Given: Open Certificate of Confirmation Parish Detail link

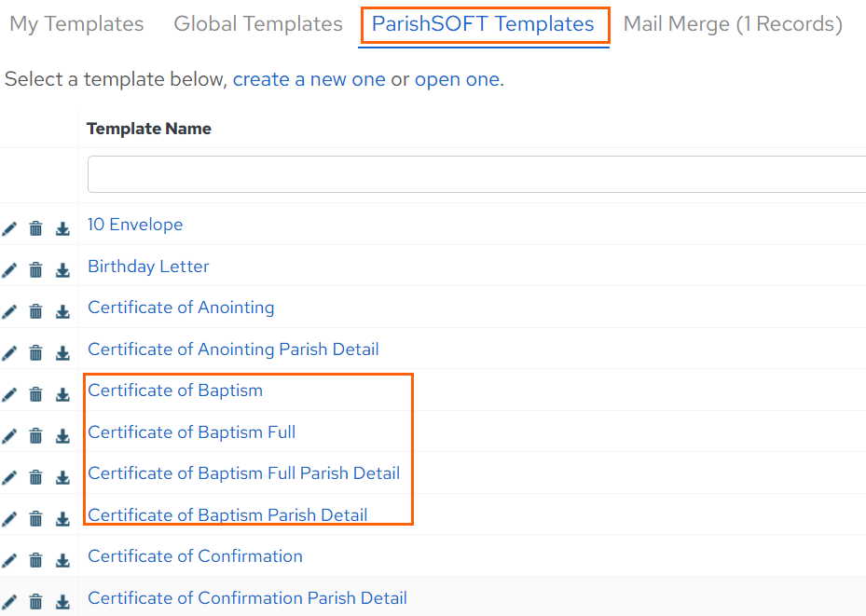Looking at the screenshot, I should (x=247, y=598).
